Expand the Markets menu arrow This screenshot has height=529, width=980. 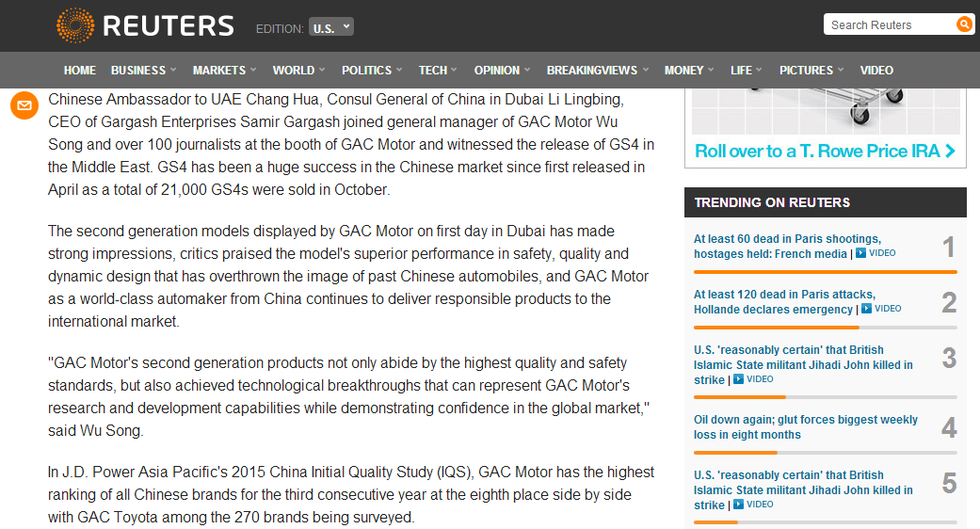tap(253, 70)
